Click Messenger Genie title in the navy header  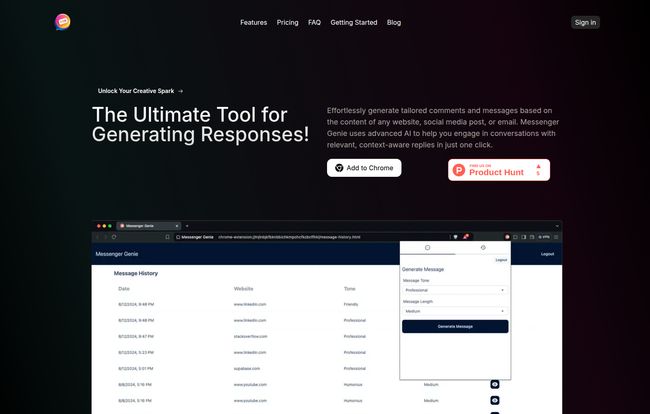pos(117,254)
